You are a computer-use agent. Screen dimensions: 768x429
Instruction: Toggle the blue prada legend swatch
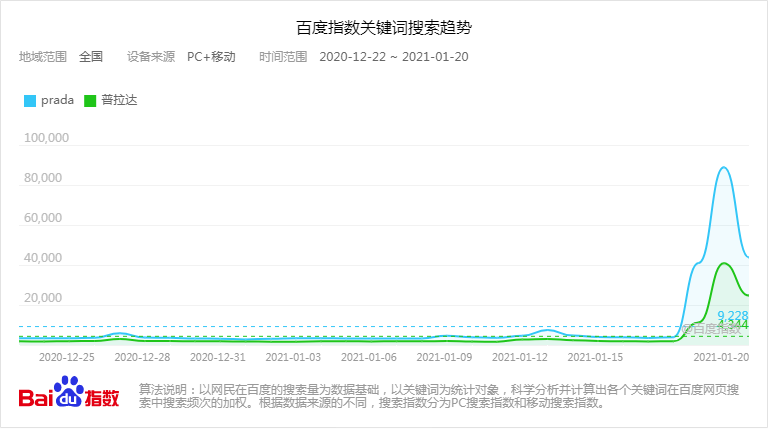pos(30,100)
